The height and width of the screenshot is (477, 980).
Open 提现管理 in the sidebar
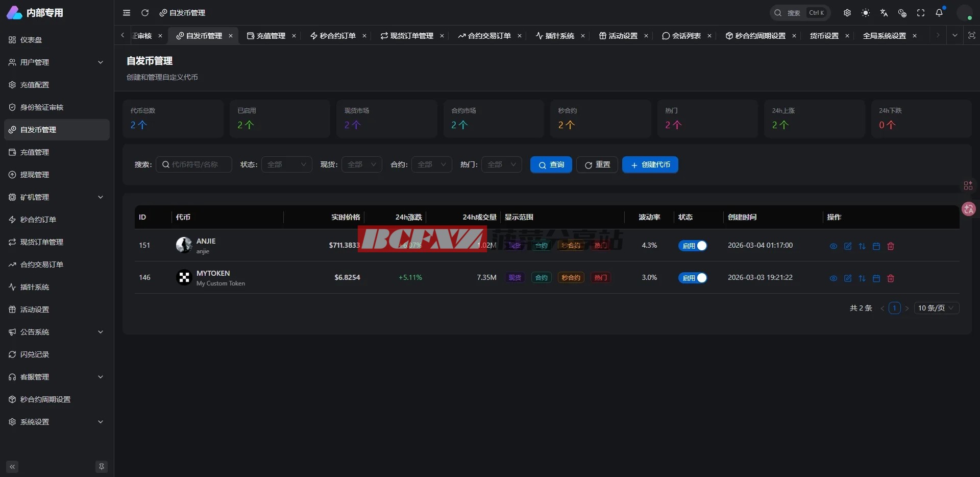pos(35,175)
